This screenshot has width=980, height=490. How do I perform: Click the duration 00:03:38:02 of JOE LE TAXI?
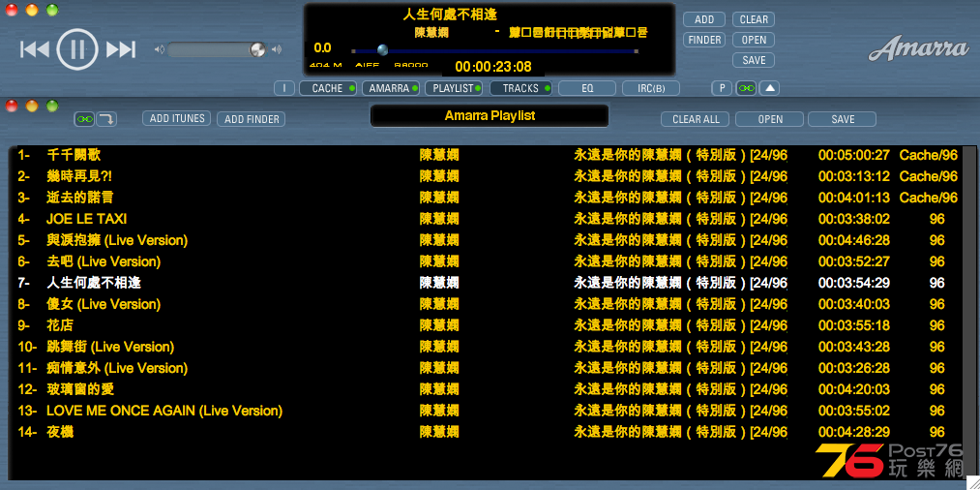[x=853, y=219]
